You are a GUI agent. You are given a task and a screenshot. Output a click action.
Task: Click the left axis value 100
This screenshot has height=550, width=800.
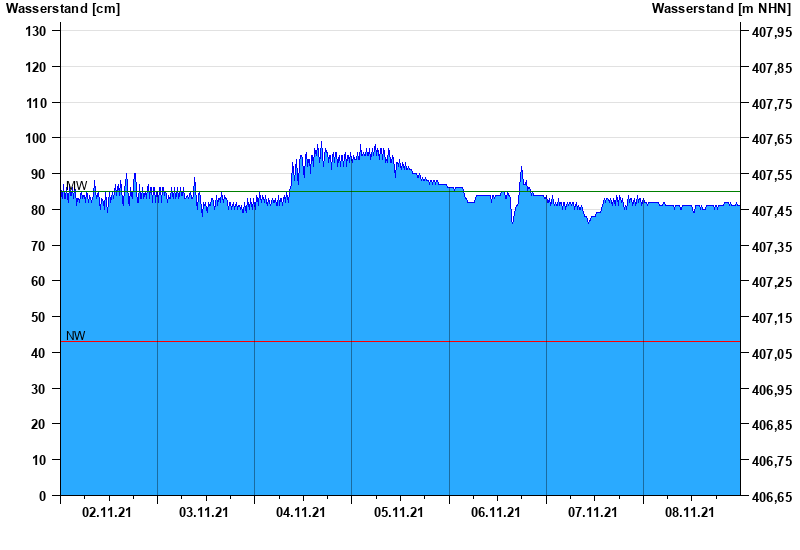pos(35,138)
